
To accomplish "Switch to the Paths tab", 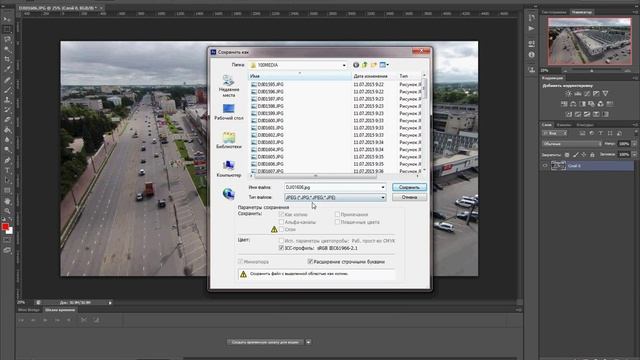I will (x=585, y=124).
